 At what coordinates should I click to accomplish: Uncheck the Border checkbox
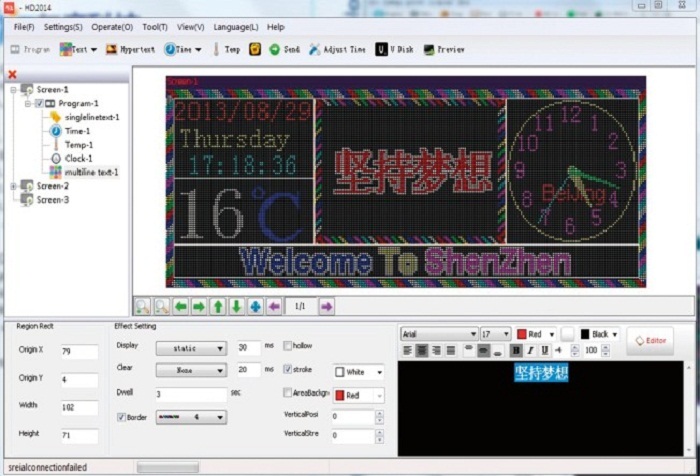coord(121,417)
